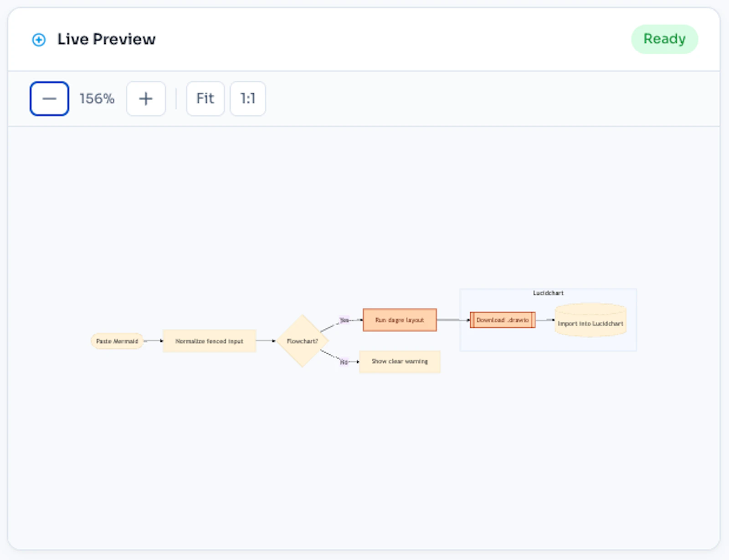729x560 pixels.
Task: Click the blue plus icon beside Live Preview
Action: 39,40
